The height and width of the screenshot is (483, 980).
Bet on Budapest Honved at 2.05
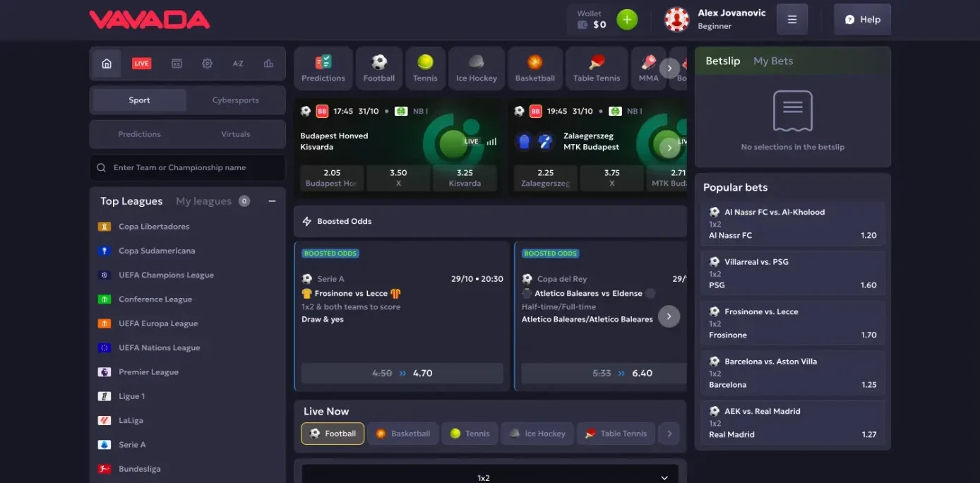(x=332, y=178)
